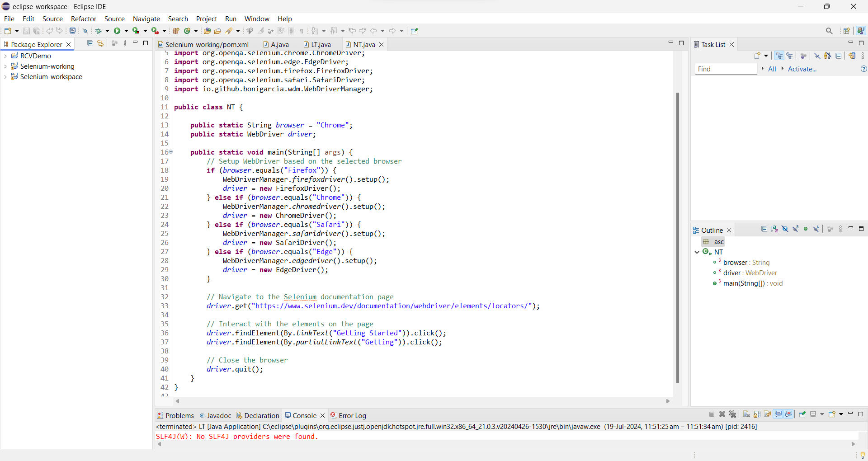Click the Debug bug icon
This screenshot has width=868, height=461.
[x=98, y=31]
